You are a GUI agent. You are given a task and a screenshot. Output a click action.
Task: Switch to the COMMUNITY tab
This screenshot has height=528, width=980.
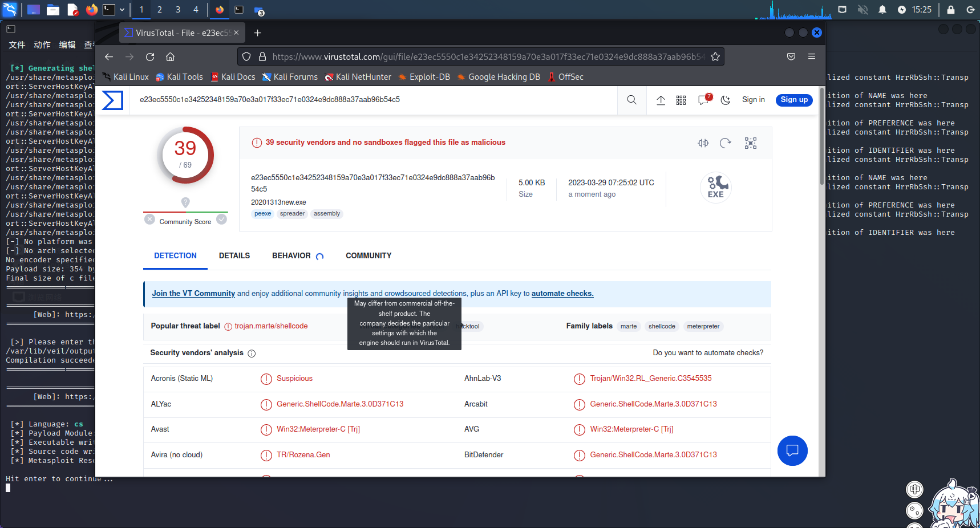pos(368,256)
